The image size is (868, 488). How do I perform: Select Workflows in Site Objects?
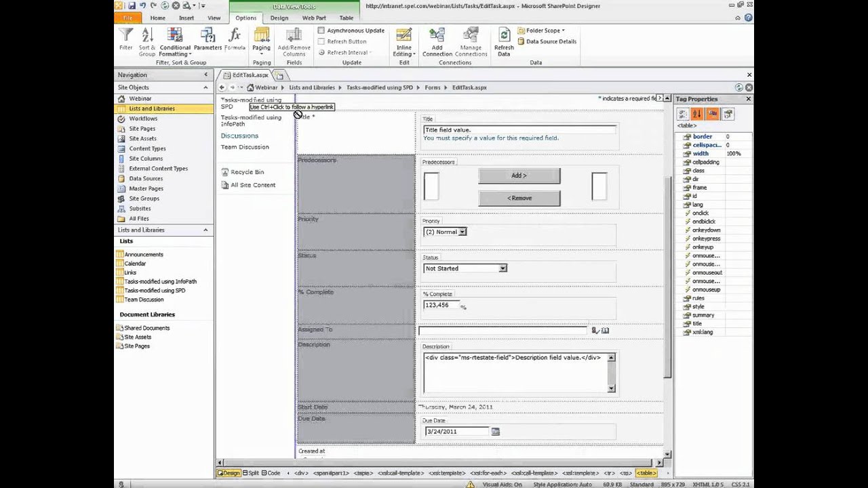click(x=143, y=119)
